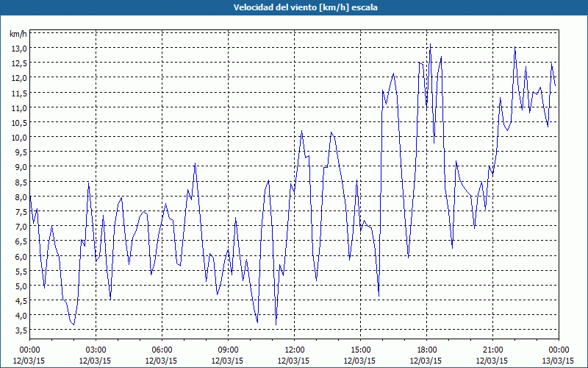The height and width of the screenshot is (368, 588).
Task: Click the 18:00 time axis label
Action: tap(426, 350)
